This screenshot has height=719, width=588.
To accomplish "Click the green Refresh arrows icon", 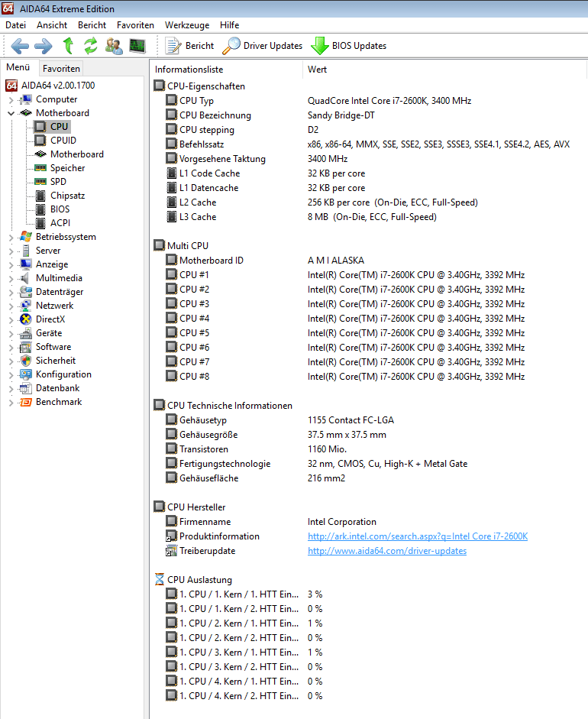I will (90, 45).
